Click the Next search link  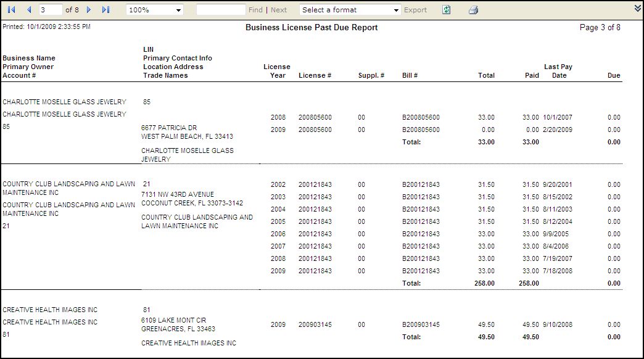click(x=279, y=10)
